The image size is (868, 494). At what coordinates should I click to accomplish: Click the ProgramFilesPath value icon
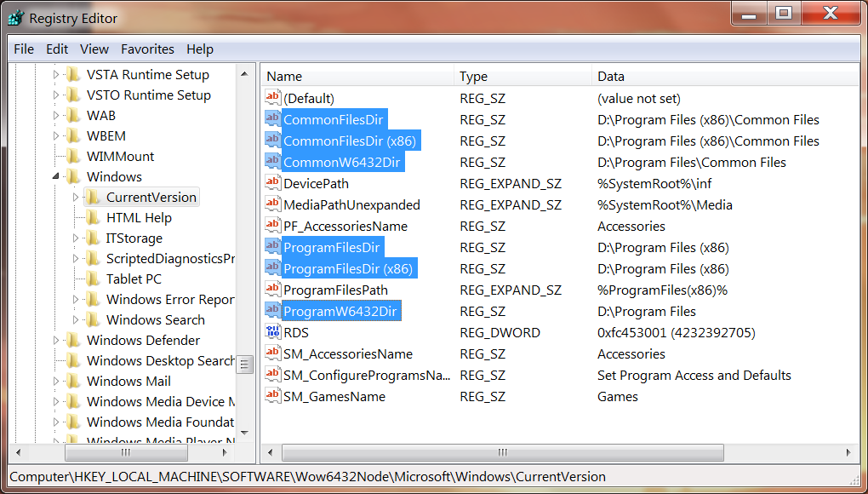click(x=272, y=289)
